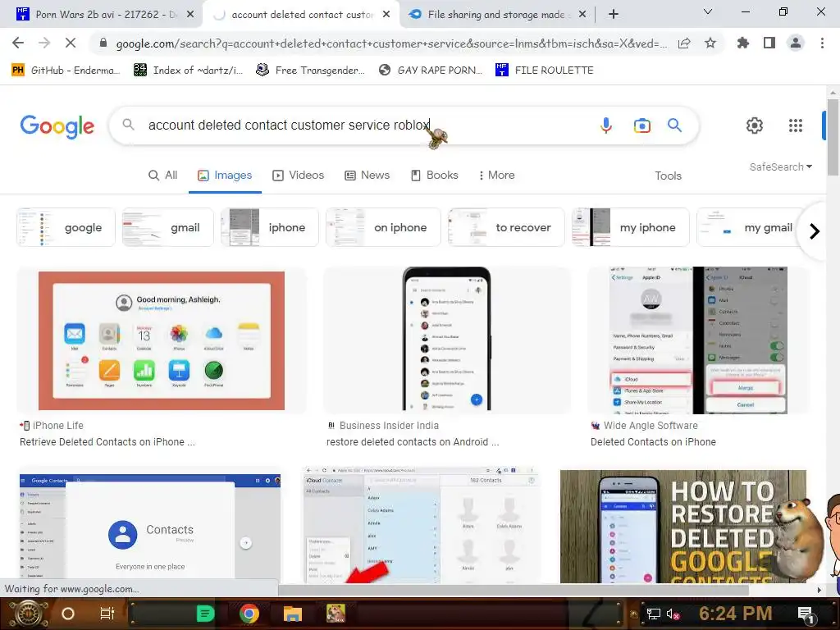
Task: Select the to recover suggestion chip
Action: point(506,227)
